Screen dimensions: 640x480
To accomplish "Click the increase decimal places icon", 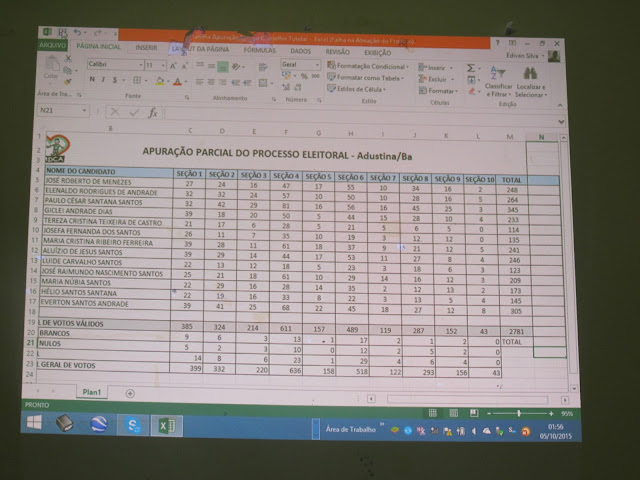I will [x=286, y=87].
